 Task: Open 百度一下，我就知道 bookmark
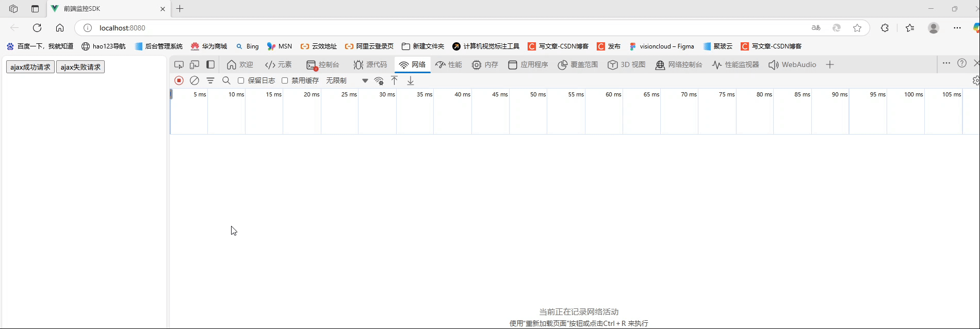click(40, 46)
